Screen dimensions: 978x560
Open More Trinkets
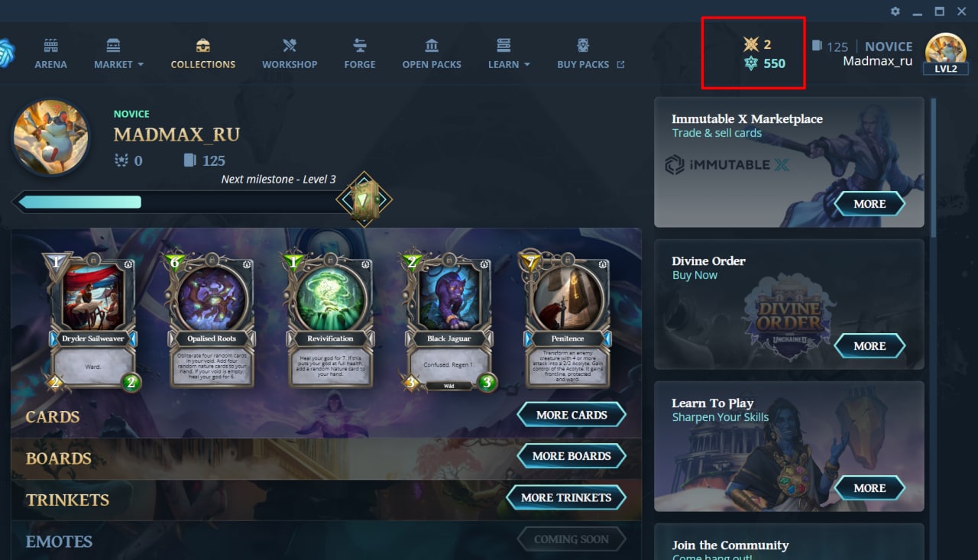pos(566,497)
